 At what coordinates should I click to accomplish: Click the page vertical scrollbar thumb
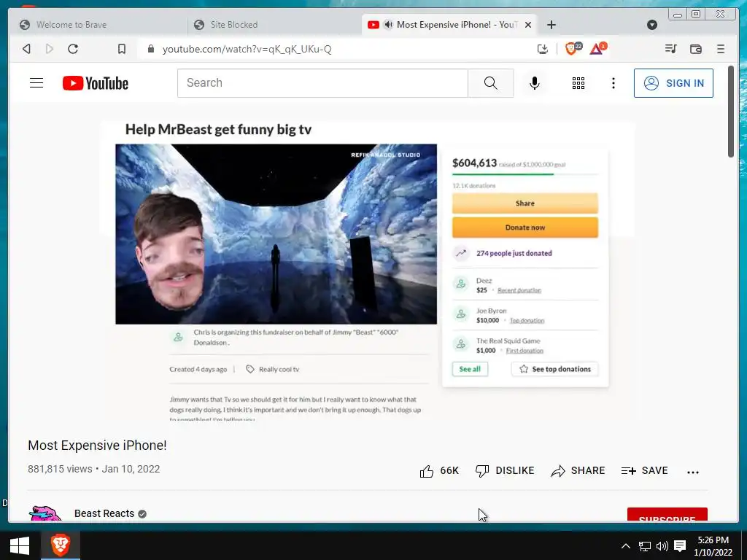(731, 111)
